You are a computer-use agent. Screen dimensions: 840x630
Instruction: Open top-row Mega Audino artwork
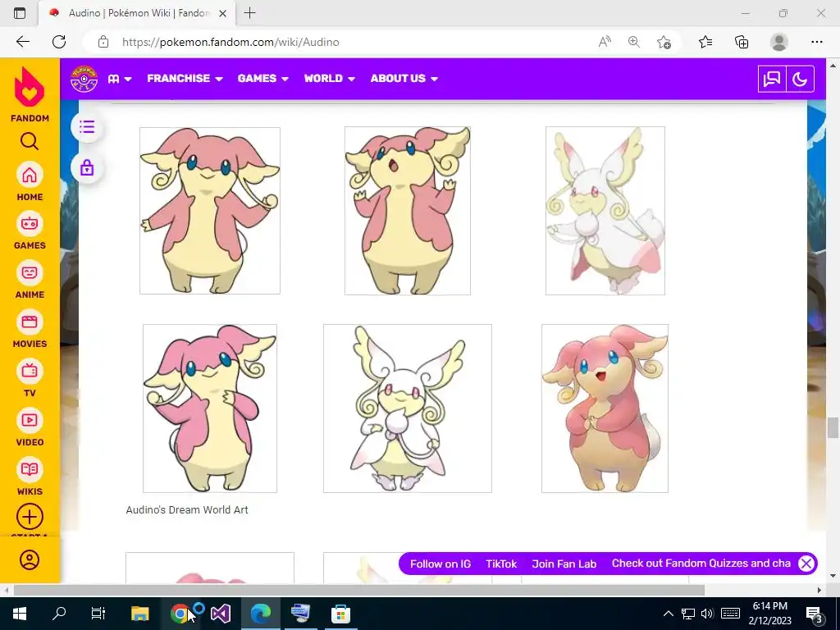click(605, 211)
